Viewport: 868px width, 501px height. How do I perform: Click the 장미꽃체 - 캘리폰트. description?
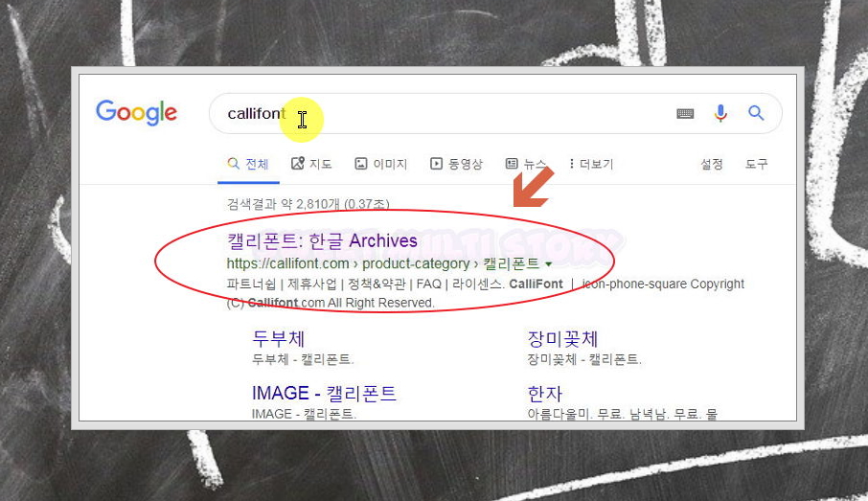[x=584, y=359]
